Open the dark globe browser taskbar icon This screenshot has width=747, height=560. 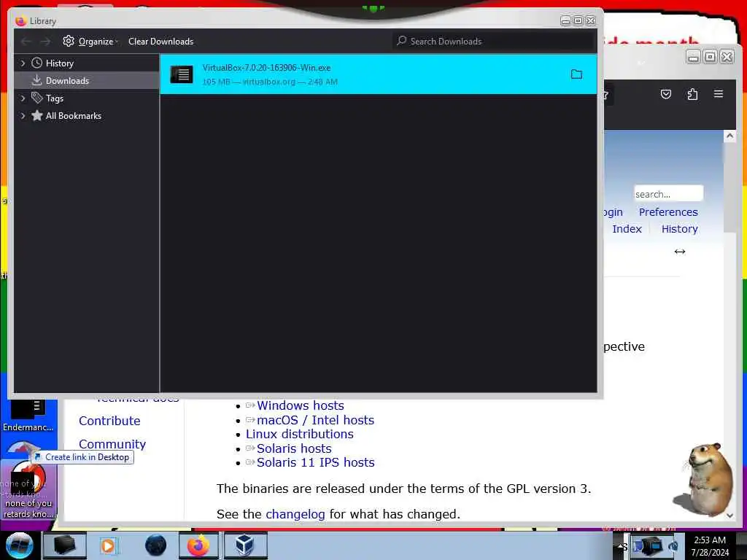point(156,545)
